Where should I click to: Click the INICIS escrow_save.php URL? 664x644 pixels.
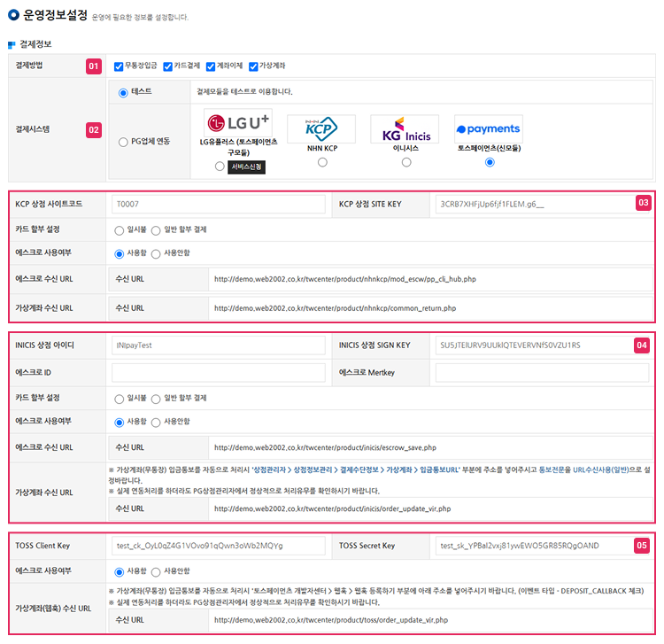pos(325,448)
